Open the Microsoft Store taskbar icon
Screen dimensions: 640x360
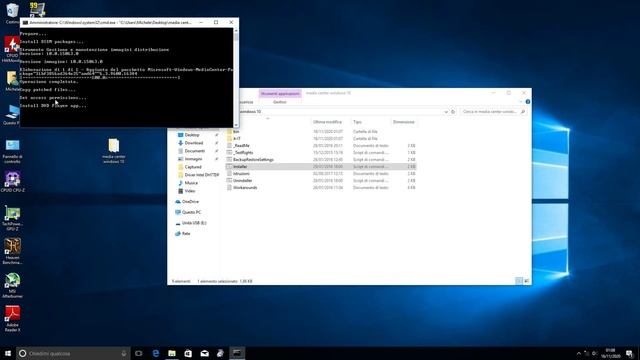[x=188, y=353]
